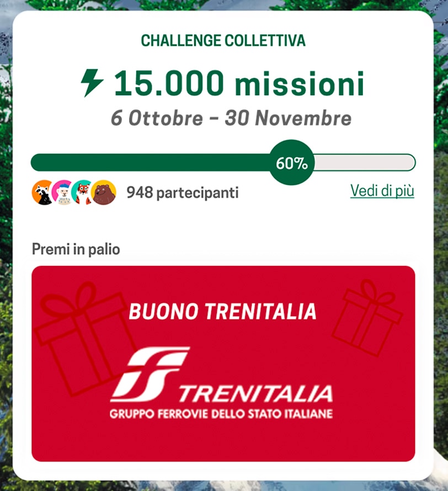This screenshot has width=448, height=491.
Task: Click the Premi in palio section label
Action: [x=76, y=249]
